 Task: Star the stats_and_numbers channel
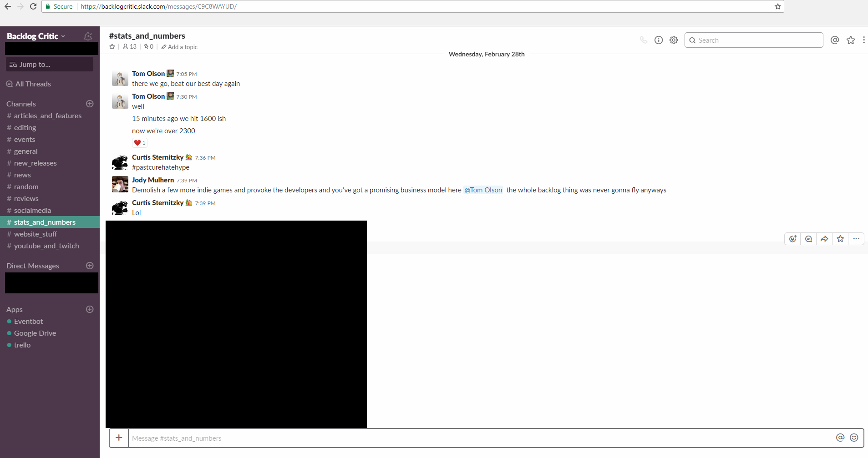click(112, 47)
